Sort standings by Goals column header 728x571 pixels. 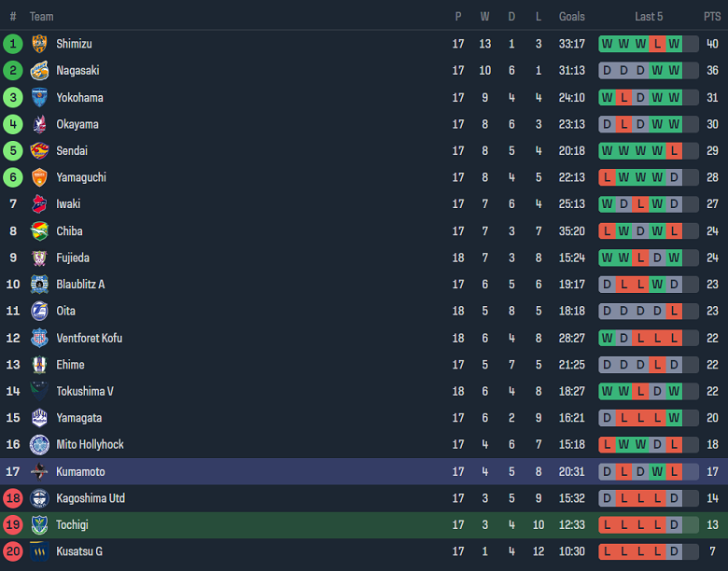[572, 17]
